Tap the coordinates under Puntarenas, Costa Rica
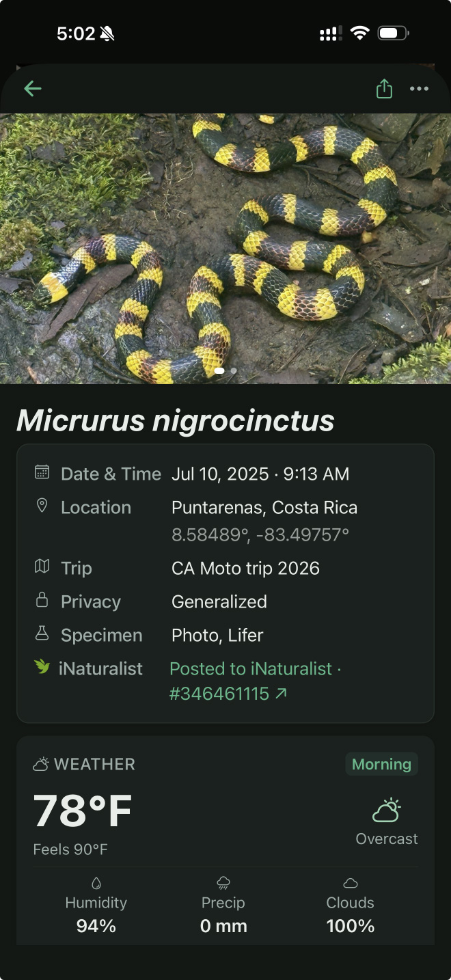This screenshot has height=980, width=451. (x=260, y=534)
